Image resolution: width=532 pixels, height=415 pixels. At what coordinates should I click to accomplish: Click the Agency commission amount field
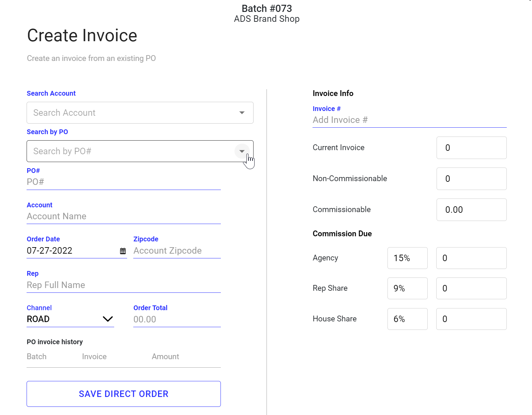(x=471, y=258)
